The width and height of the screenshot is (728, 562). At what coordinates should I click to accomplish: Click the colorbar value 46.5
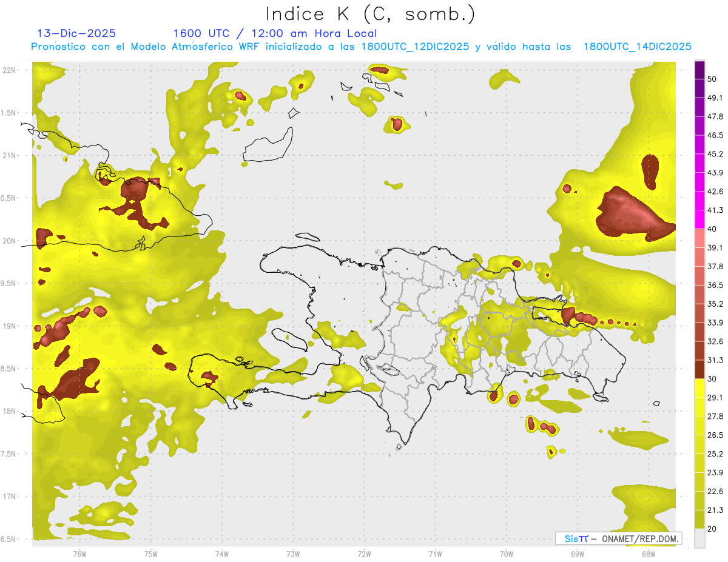pos(715,135)
